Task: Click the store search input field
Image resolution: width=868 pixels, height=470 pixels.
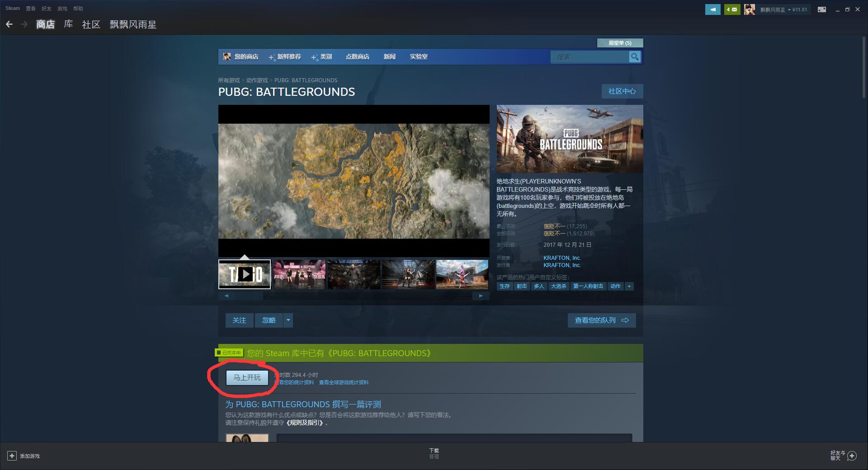Action: click(x=590, y=56)
